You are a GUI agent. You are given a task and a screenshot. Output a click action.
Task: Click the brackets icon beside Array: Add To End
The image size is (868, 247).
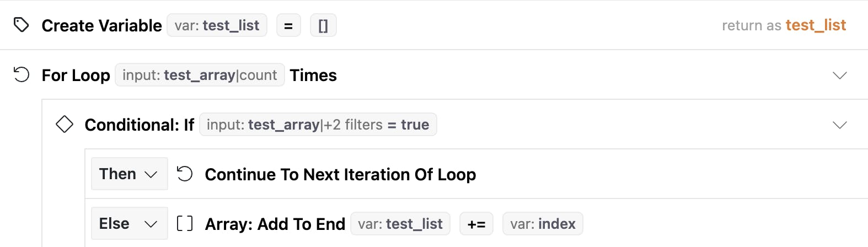185,223
